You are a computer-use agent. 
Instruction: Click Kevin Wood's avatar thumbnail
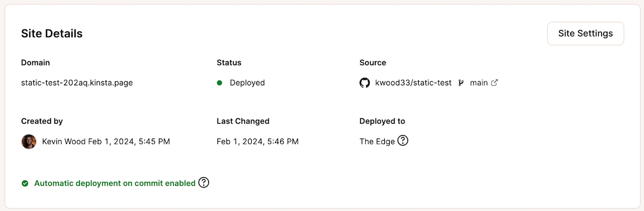[28, 142]
